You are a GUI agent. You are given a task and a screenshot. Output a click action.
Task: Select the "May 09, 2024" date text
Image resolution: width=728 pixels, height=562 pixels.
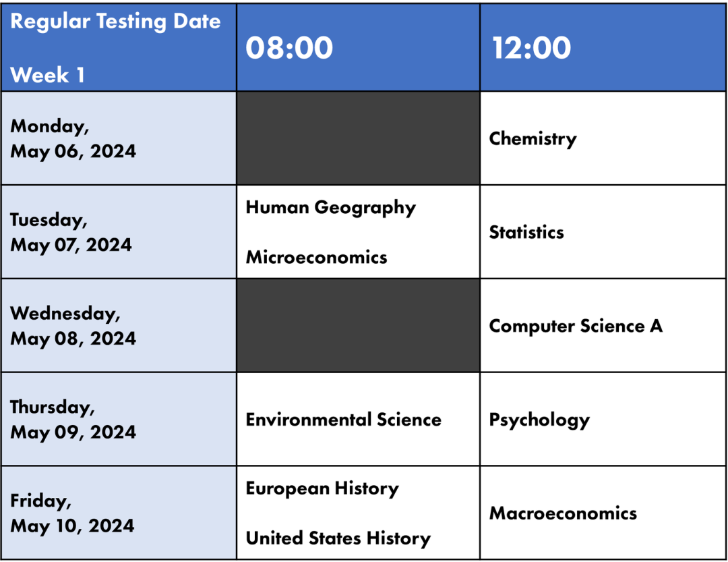(x=73, y=432)
